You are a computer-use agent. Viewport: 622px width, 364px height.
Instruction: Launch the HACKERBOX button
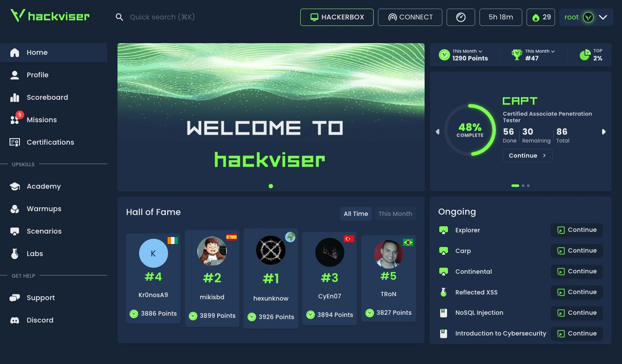[x=337, y=17]
